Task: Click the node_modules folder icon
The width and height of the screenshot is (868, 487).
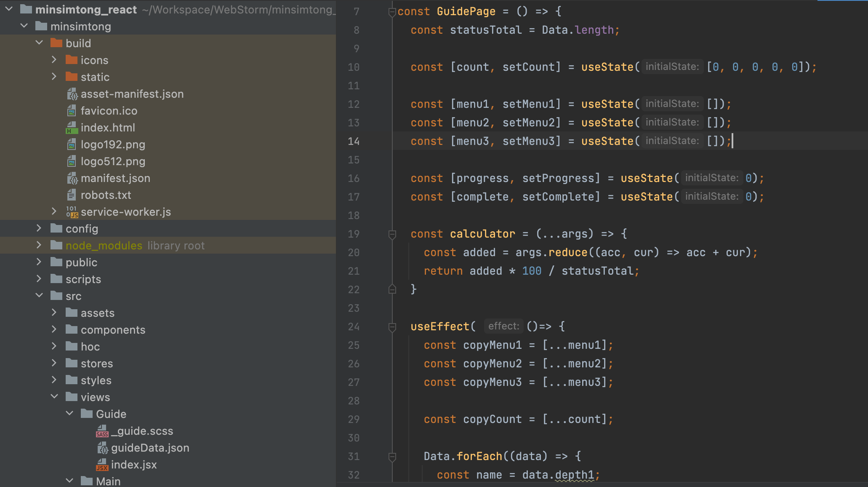Action: point(56,245)
